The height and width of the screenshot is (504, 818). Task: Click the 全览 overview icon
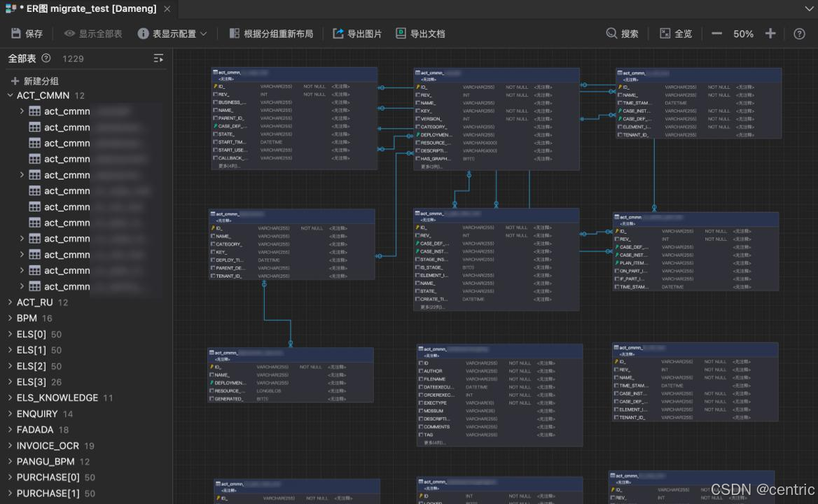tap(663, 33)
